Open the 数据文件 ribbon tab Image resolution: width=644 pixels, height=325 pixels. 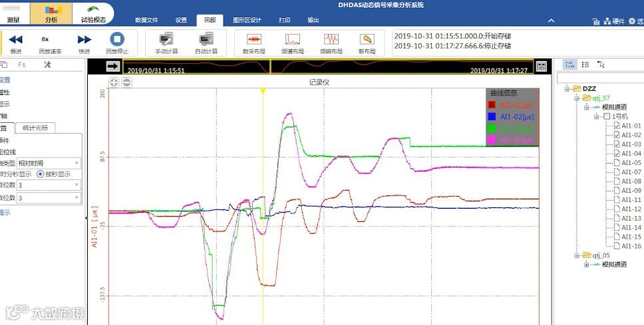(x=146, y=20)
